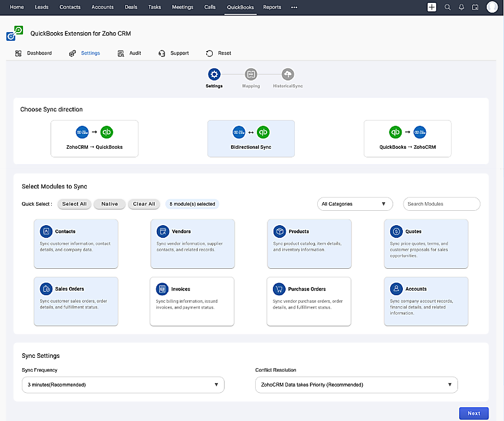Open the Calls tab
The height and width of the screenshot is (421, 504).
click(x=210, y=7)
